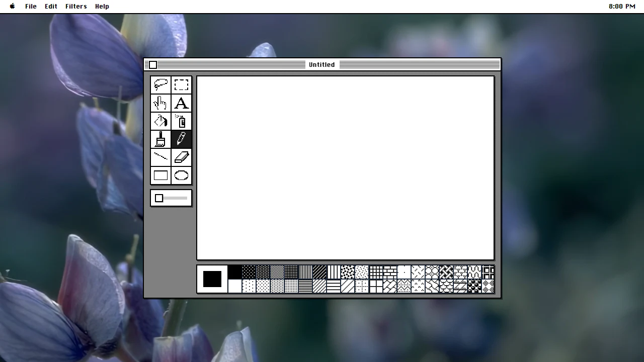Select the wide horizontal stripes pattern
Viewport: 644px width, 362px height.
coord(334,286)
